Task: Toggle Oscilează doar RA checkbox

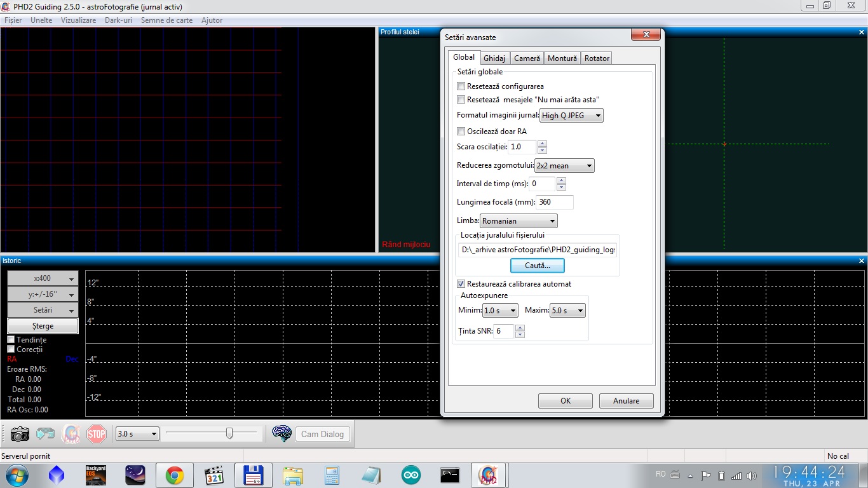Action: coord(461,132)
